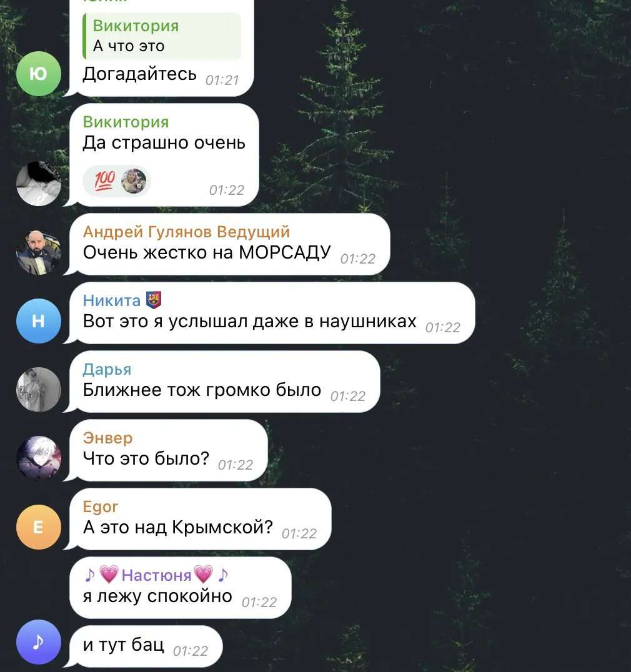The width and height of the screenshot is (631, 672).
Task: Open Дарья's profile picture
Action: 39,390
